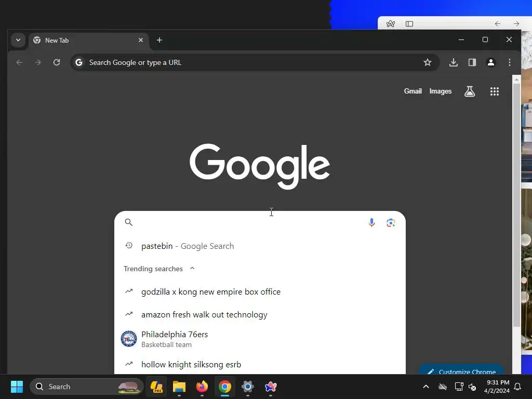This screenshot has height=399, width=532.
Task: Start voice search with microphone
Action: pos(371,222)
